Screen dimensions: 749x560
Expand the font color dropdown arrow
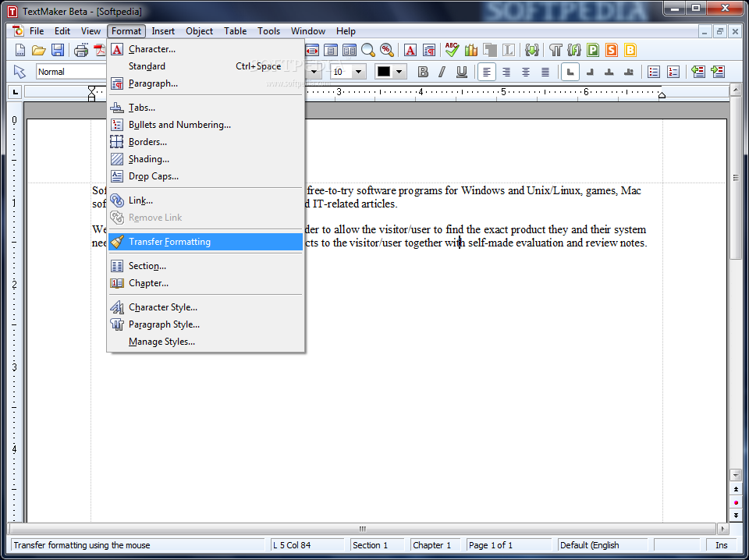(399, 72)
